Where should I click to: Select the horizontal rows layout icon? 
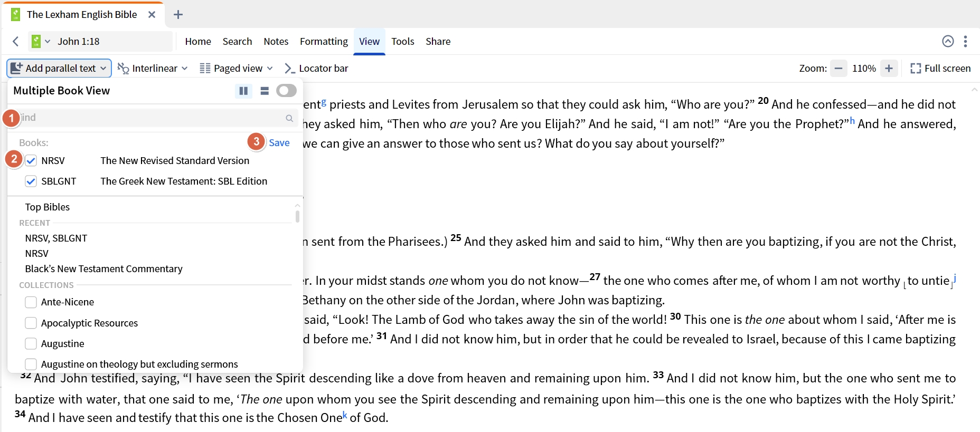coord(265,91)
